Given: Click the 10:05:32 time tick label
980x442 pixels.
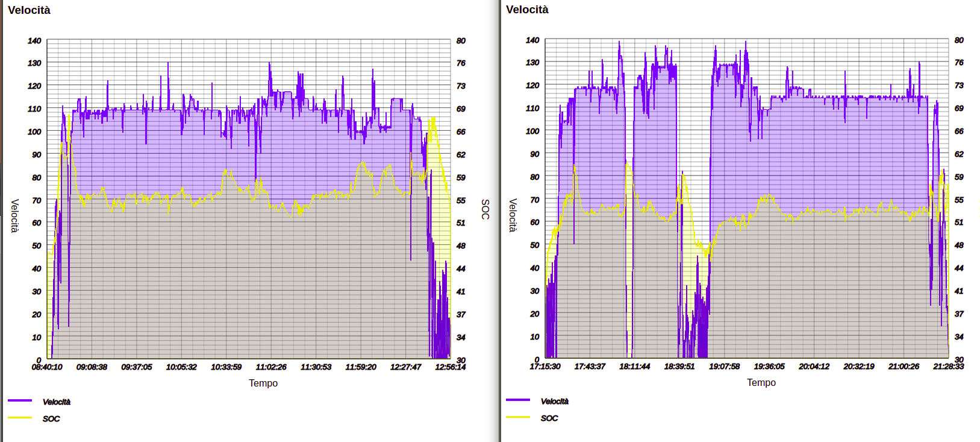Looking at the screenshot, I should [x=181, y=367].
